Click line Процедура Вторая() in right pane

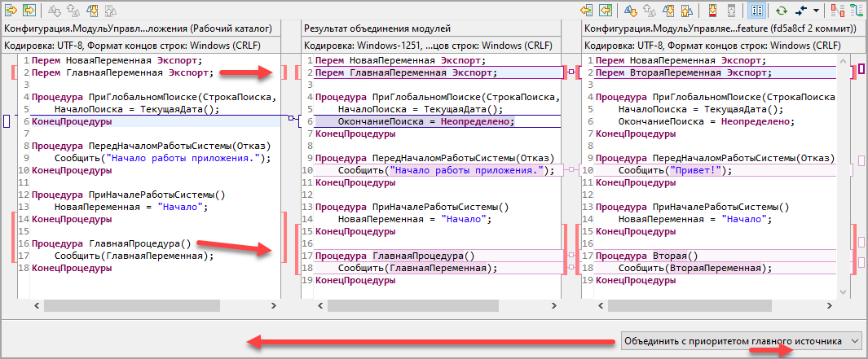tap(652, 256)
